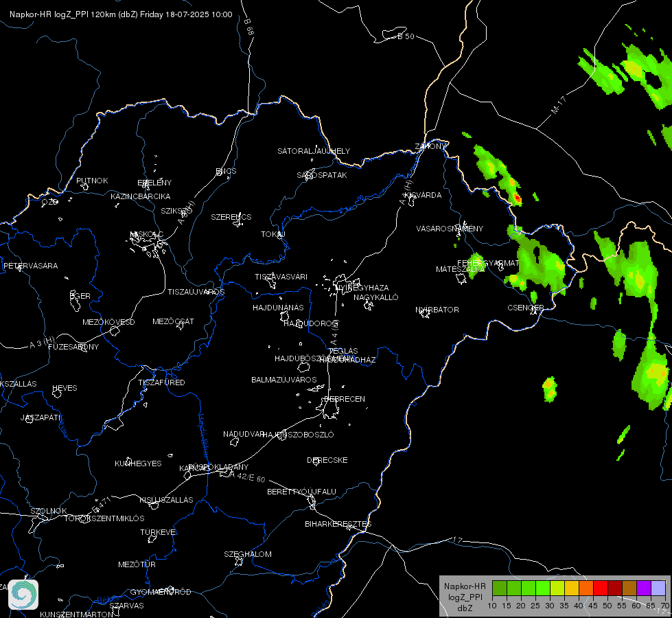Click the VASAROSNAMENY town label
Viewport: 672px width, 618px height.
pyautogui.click(x=450, y=229)
